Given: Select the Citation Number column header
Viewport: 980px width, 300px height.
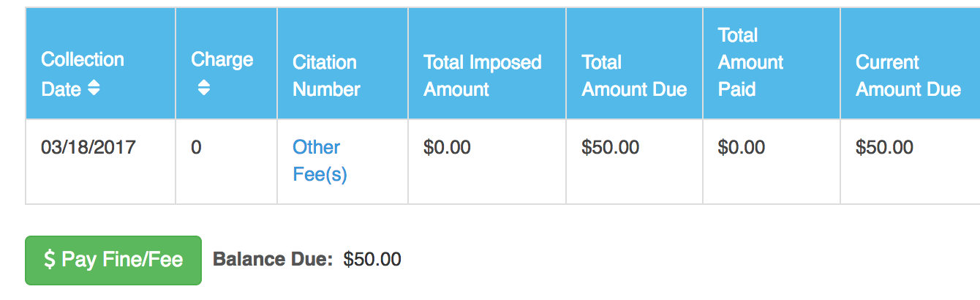Looking at the screenshot, I should [x=342, y=64].
